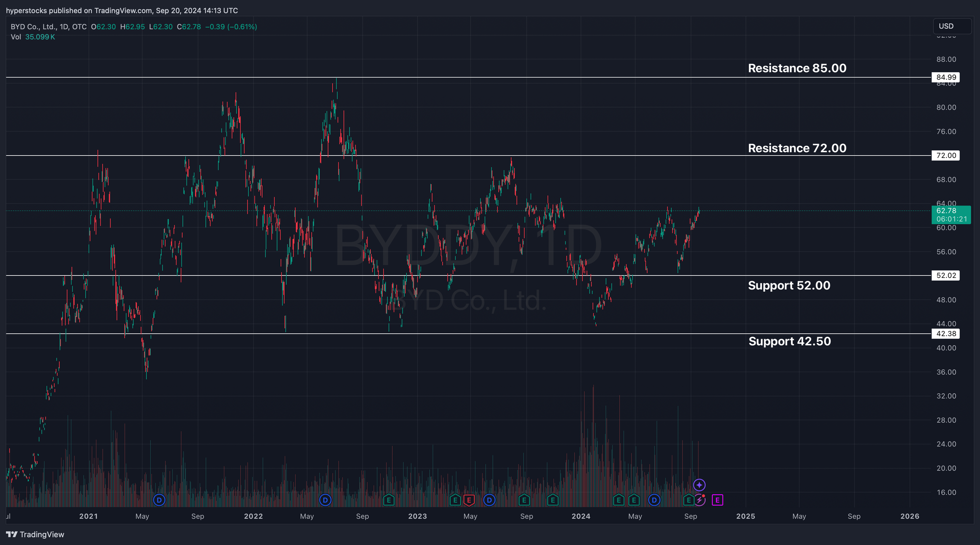Select the Vol indicator legend
Image resolution: width=980 pixels, height=545 pixels.
point(16,37)
